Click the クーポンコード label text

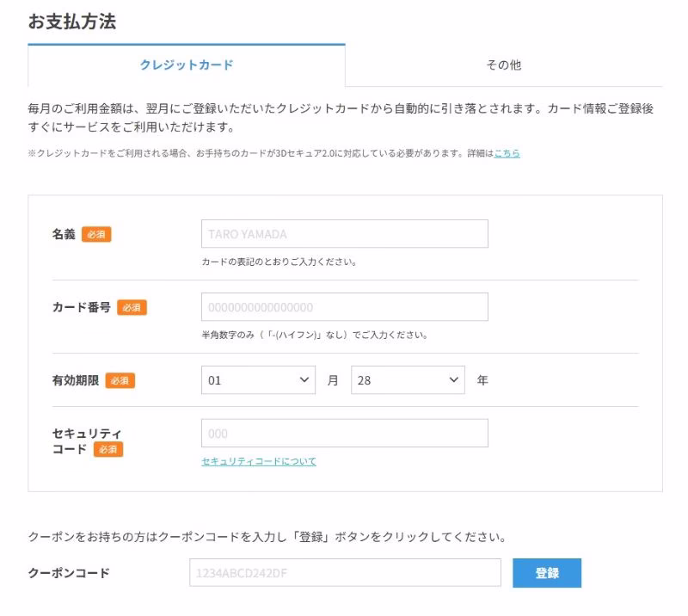69,573
